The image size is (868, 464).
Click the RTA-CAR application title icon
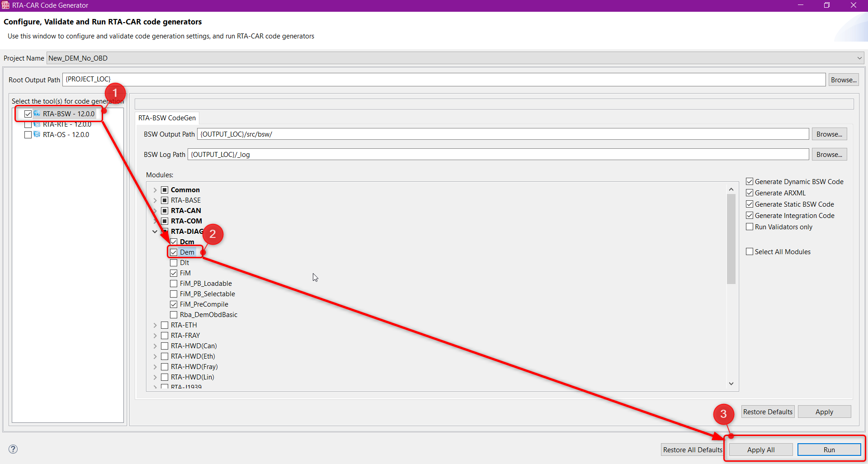(x=5, y=5)
